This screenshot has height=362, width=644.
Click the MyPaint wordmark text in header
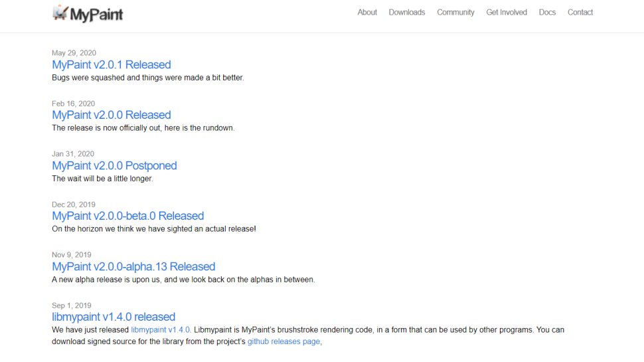pos(96,15)
